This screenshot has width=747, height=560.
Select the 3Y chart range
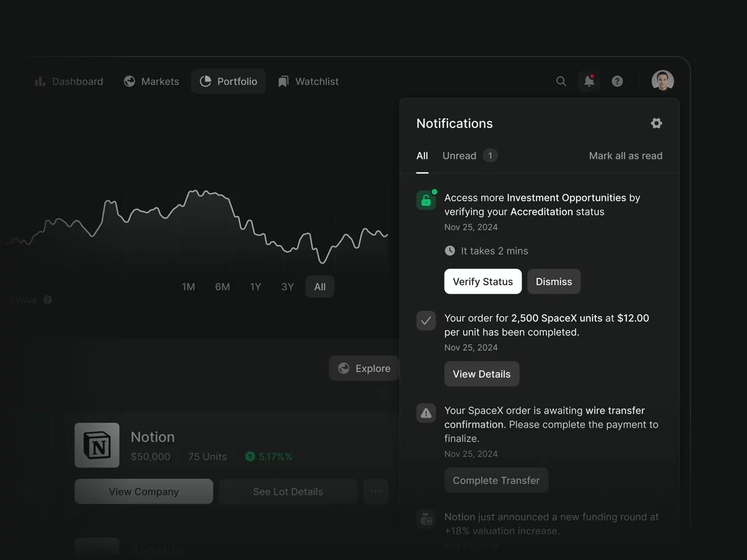pyautogui.click(x=288, y=287)
